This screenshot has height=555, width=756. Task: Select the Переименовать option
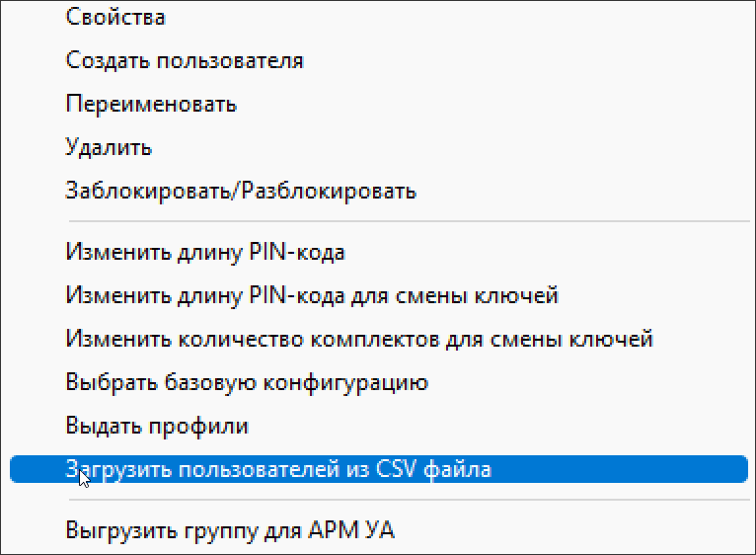151,104
